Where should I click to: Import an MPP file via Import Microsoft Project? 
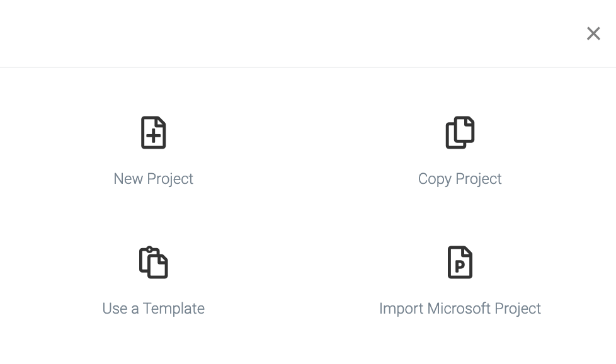pos(460,281)
